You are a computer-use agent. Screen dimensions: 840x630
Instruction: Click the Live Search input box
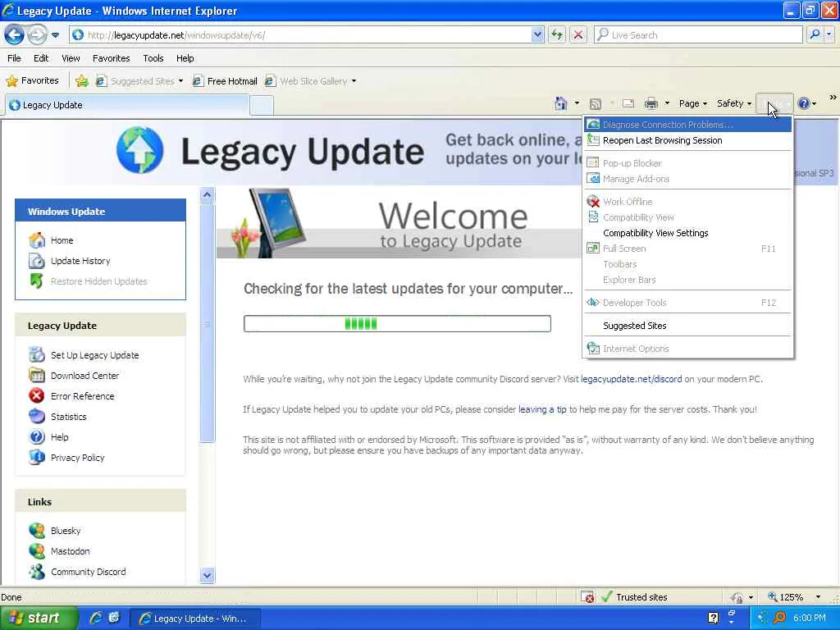[x=698, y=35]
